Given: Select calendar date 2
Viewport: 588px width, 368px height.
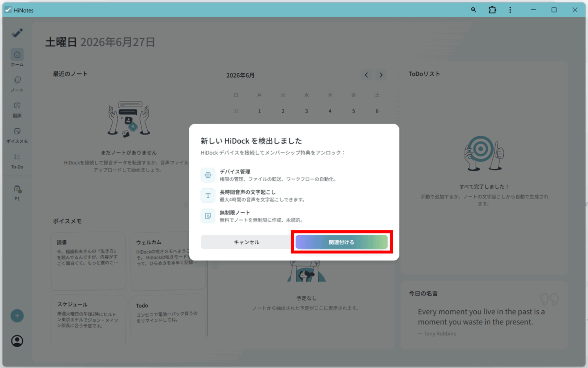Looking at the screenshot, I should click(x=283, y=111).
